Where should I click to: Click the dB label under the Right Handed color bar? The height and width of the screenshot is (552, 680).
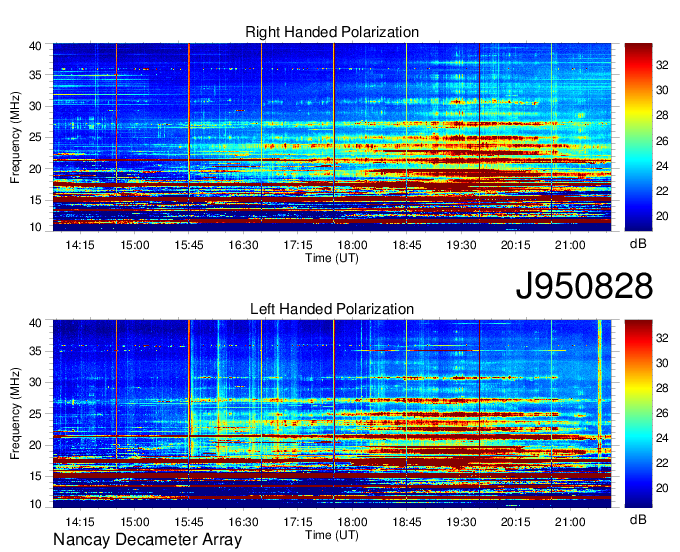point(638,244)
